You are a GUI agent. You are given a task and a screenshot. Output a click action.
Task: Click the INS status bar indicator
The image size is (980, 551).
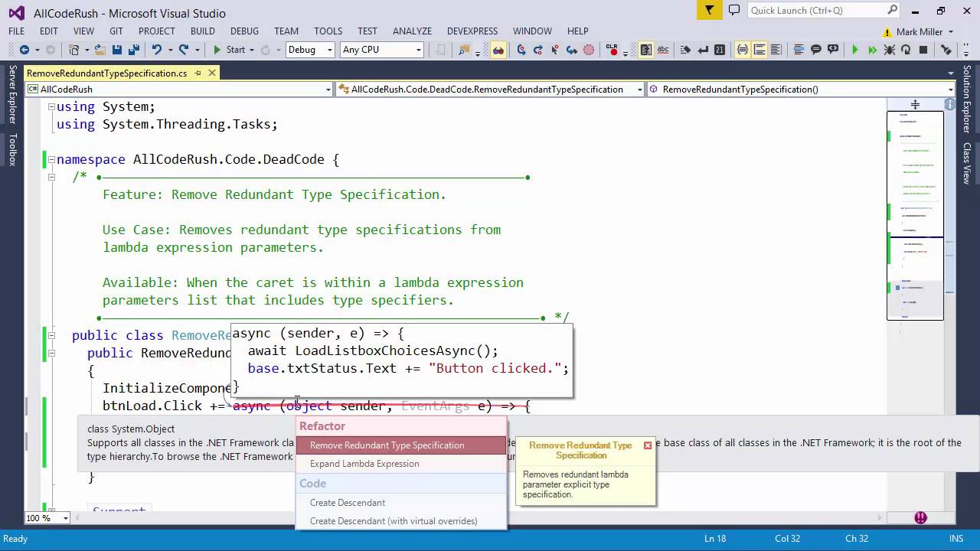click(x=956, y=539)
